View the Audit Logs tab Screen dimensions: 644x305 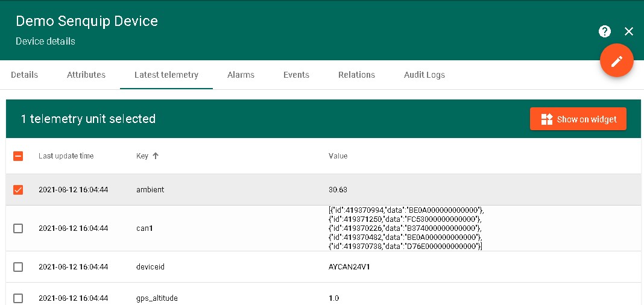click(425, 75)
